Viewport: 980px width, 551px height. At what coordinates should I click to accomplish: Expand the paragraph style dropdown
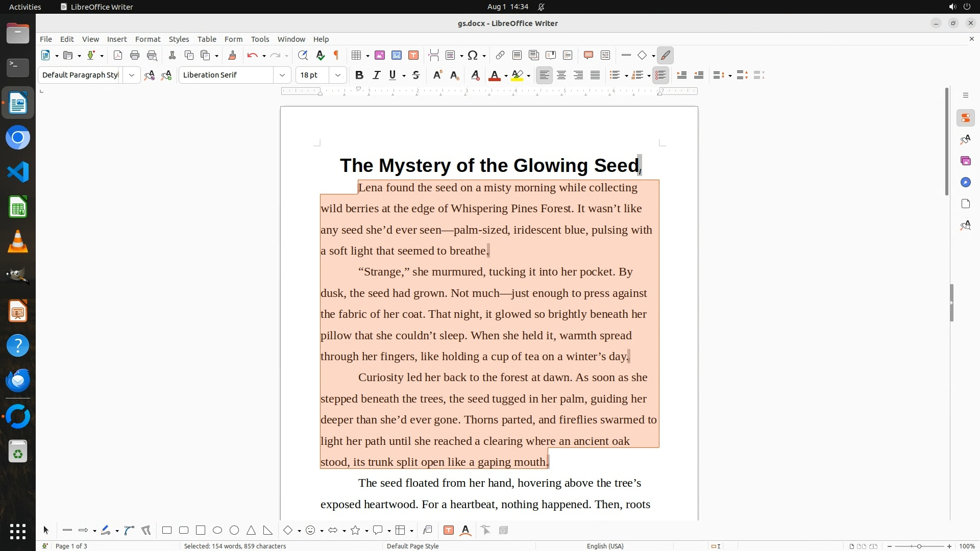[132, 76]
